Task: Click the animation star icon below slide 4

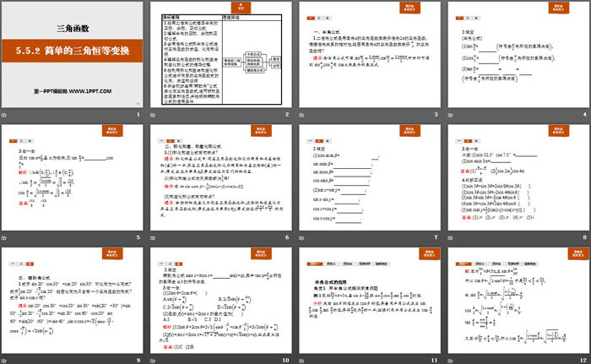Action: coord(450,114)
